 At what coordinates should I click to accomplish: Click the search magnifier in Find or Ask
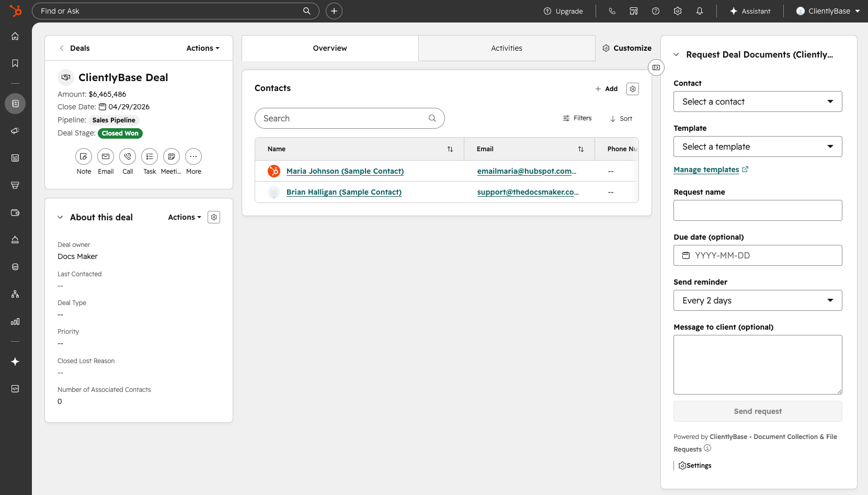307,11
